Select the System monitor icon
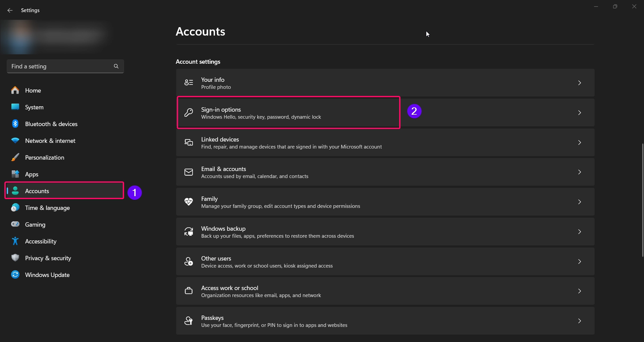The width and height of the screenshot is (644, 342). tap(15, 107)
